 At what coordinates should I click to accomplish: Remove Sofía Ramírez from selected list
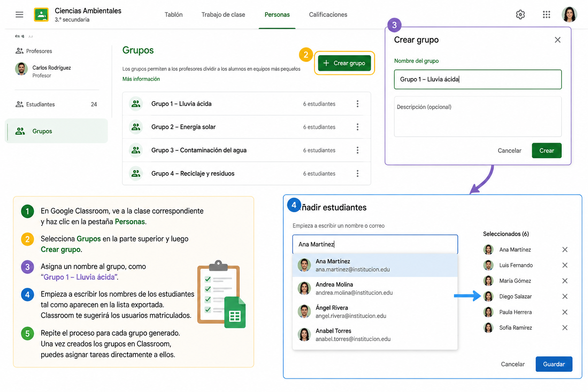565,328
